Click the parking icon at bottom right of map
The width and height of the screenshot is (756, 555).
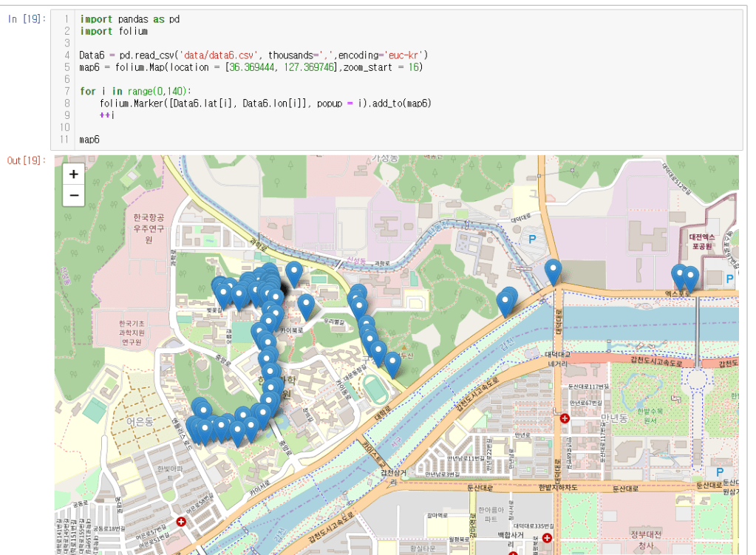click(720, 472)
